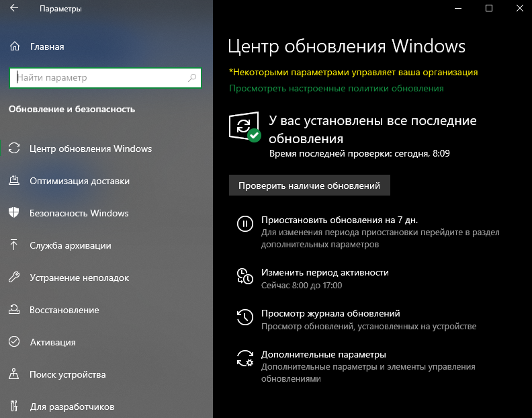Click the back arrow in Параметры

[14, 8]
